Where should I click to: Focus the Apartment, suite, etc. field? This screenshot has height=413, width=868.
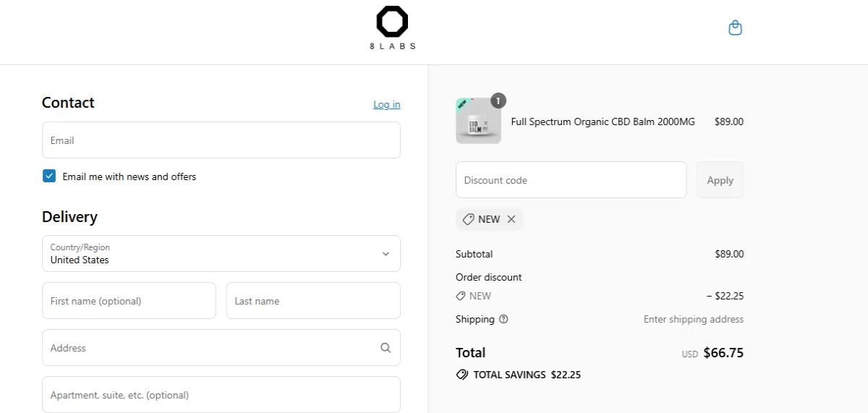coord(221,395)
